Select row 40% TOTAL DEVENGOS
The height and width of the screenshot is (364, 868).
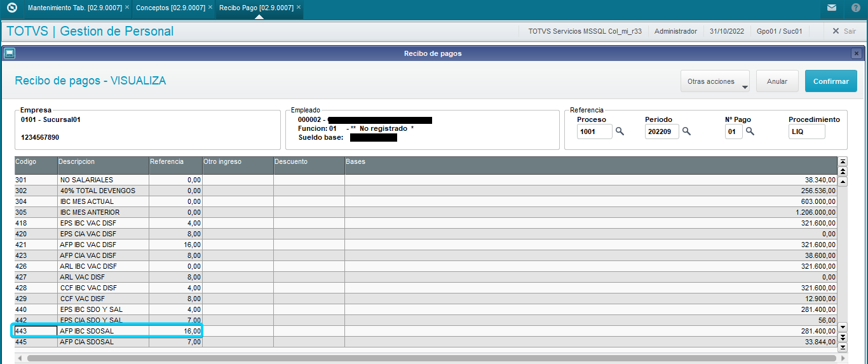click(x=426, y=191)
